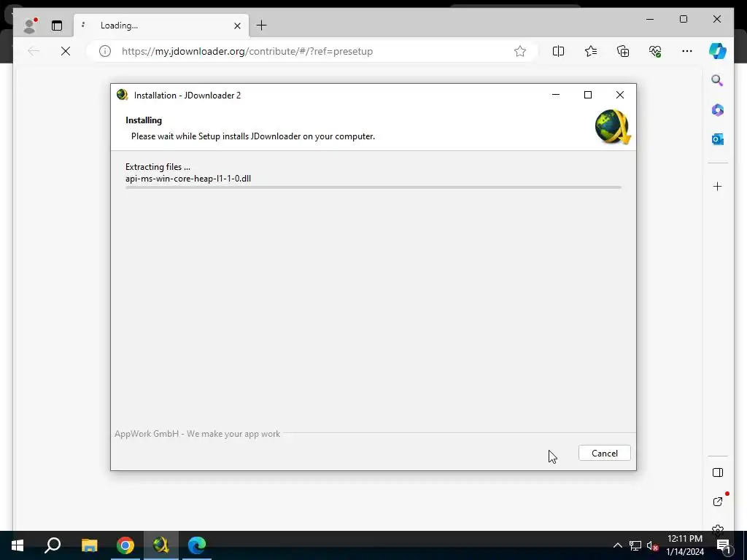This screenshot has height=560, width=747.
Task: Select the Loading... tab
Action: coord(161,26)
